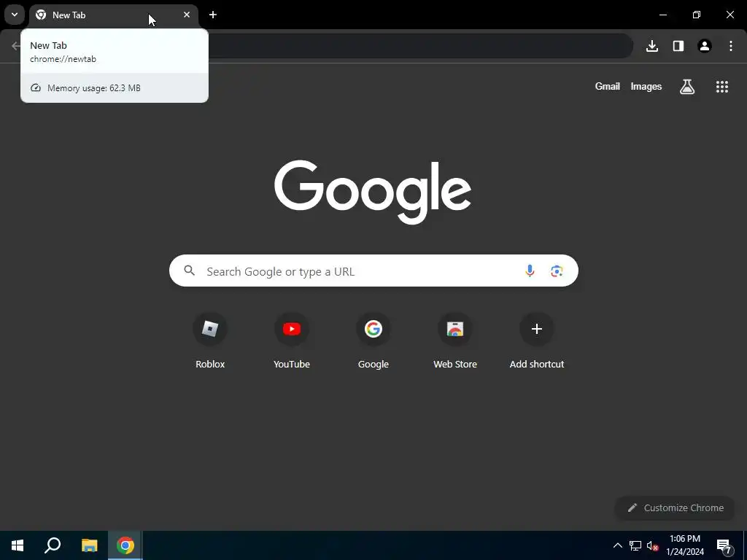
Task: Open the tab search dropdown arrow
Action: pyautogui.click(x=15, y=15)
